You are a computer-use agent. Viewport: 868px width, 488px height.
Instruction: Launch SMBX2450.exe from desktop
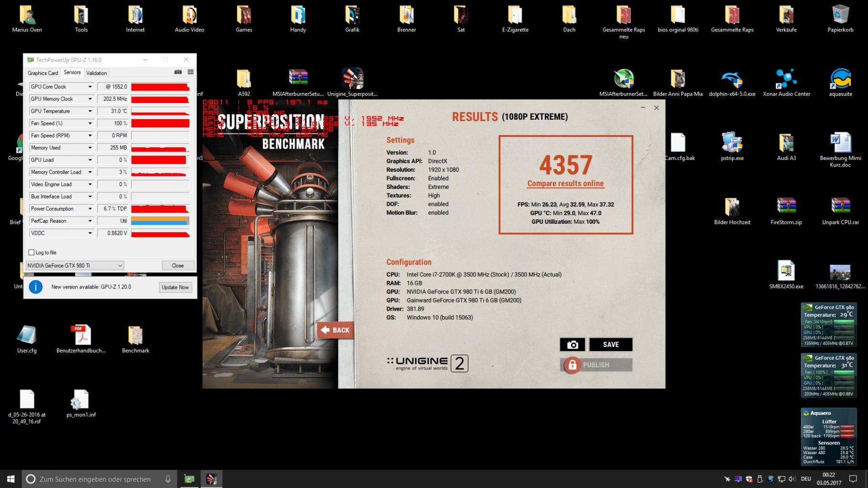click(x=786, y=274)
